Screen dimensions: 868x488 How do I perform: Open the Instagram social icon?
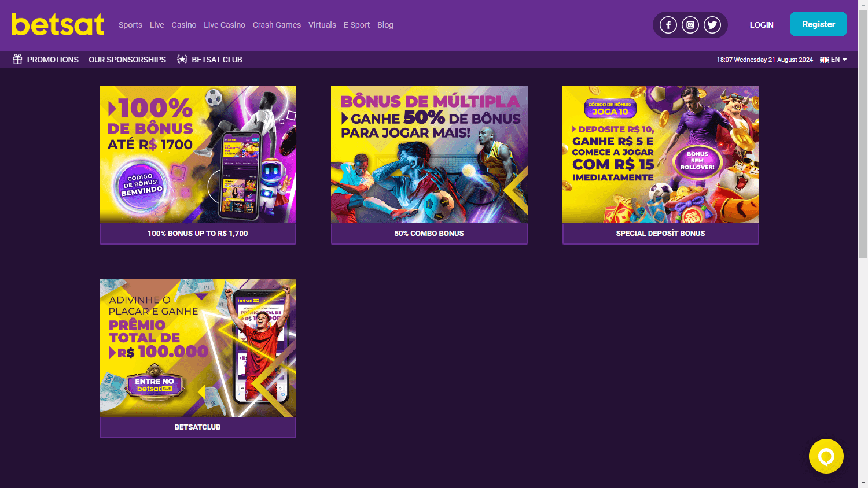pyautogui.click(x=690, y=25)
